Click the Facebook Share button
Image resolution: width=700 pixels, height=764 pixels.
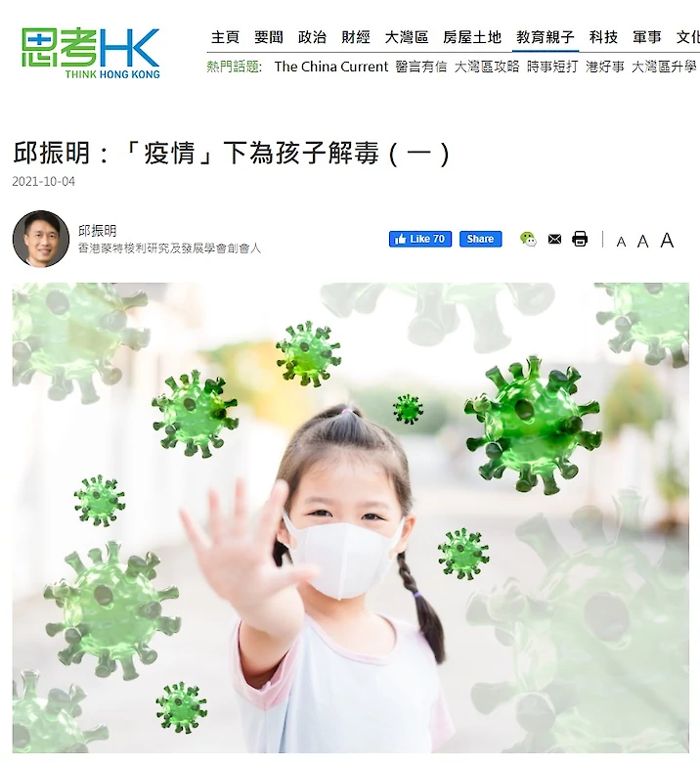[x=480, y=239]
